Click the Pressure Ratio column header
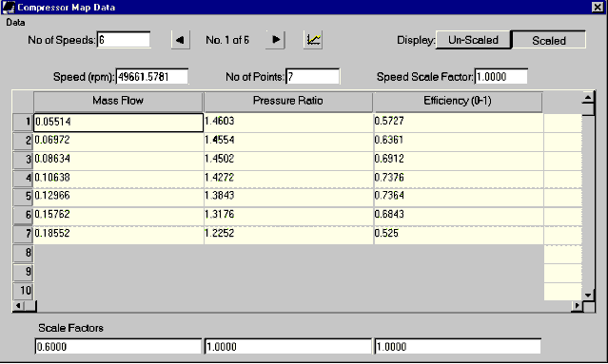Image resolution: width=608 pixels, height=364 pixels. (287, 101)
